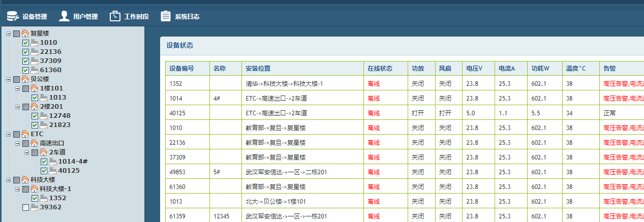Click the device icon beside 39362
The image size is (644, 222).
[35, 207]
